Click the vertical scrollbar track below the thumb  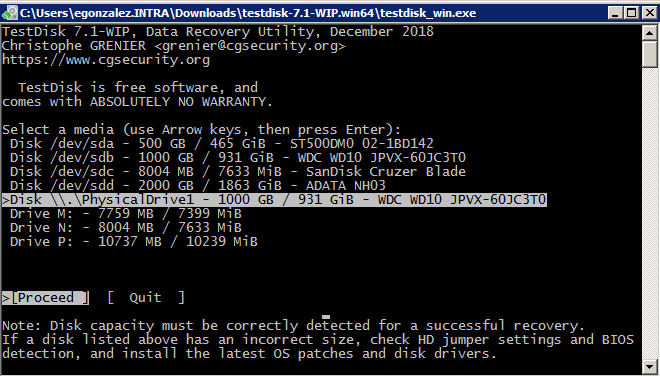click(x=650, y=212)
